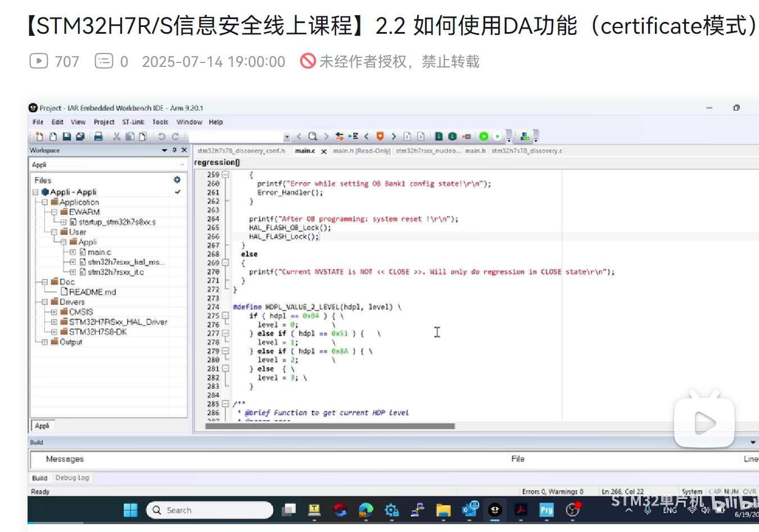Open the Workspace panel menu arrow
This screenshot has width=759, height=532.
pos(165,150)
